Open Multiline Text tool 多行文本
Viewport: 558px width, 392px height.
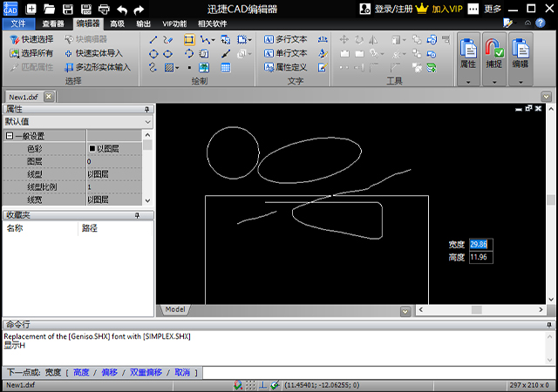coord(285,39)
